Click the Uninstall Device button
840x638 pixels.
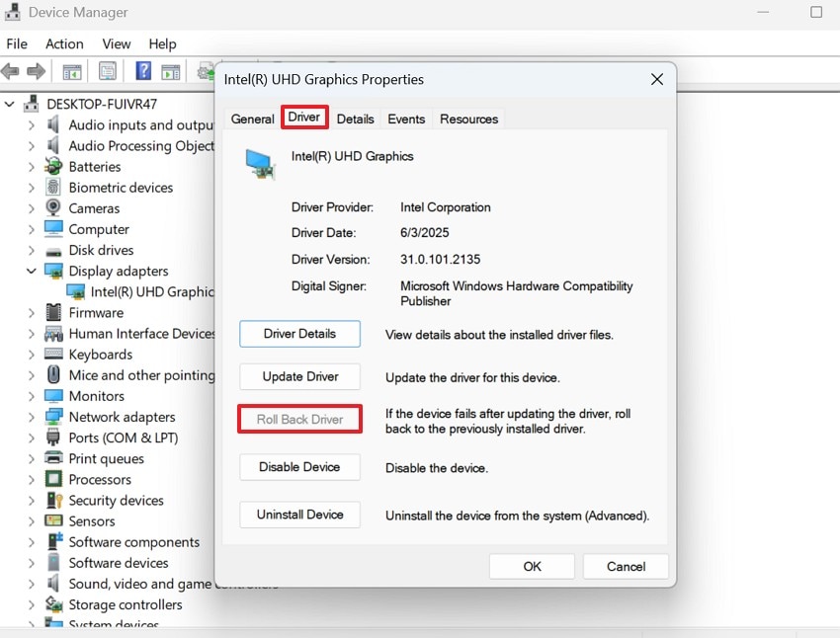[300, 515]
